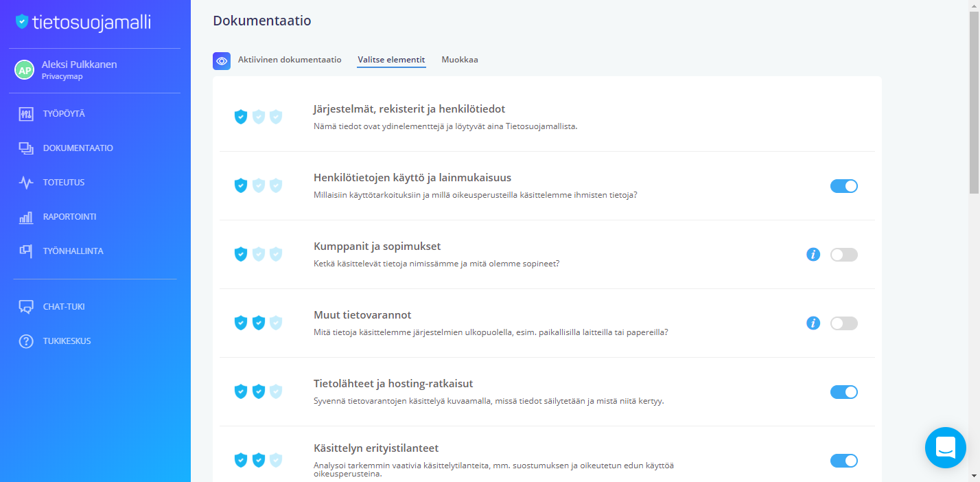This screenshot has width=980, height=482.
Task: Disable Henkilötietojen käyttö ja lainmukaisuus toggle
Action: point(844,186)
